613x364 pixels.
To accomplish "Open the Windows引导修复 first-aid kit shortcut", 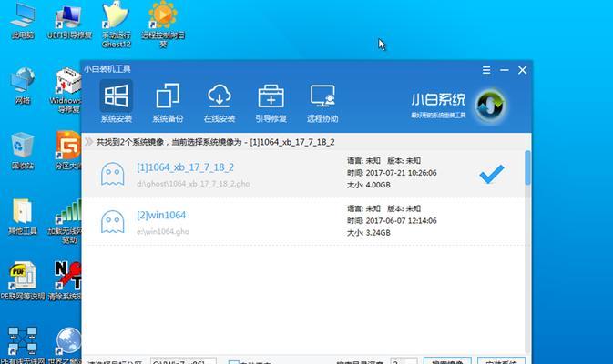I will 66,90.
